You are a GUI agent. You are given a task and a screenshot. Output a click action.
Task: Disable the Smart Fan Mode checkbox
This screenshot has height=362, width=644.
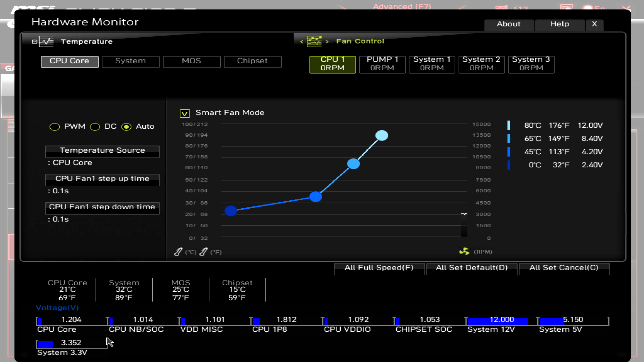185,114
